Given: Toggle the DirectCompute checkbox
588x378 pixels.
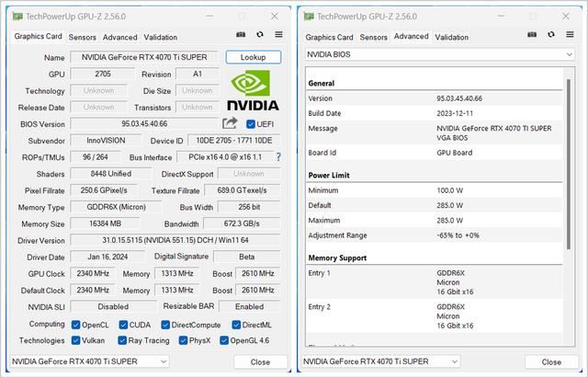Looking at the screenshot, I should (x=165, y=325).
